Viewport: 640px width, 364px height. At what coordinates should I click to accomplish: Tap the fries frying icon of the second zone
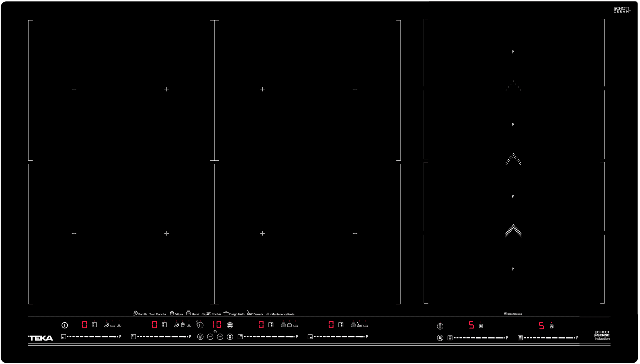pyautogui.click(x=183, y=325)
